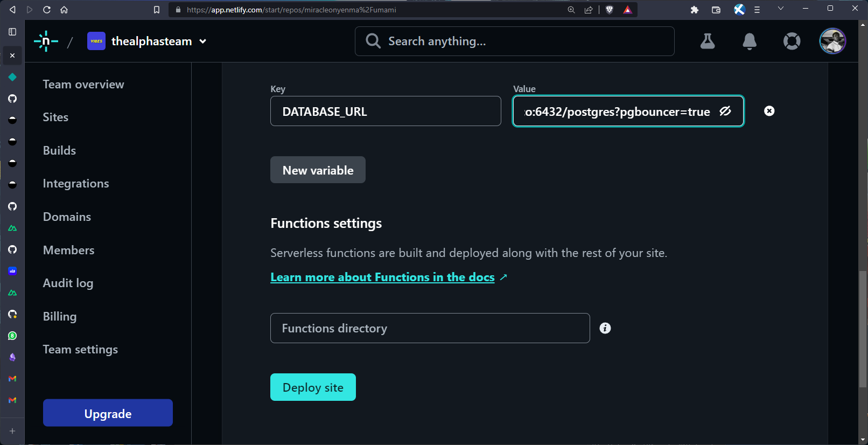Screen dimensions: 868x445
Task: Go to Builds in sidebar
Action: pos(59,150)
